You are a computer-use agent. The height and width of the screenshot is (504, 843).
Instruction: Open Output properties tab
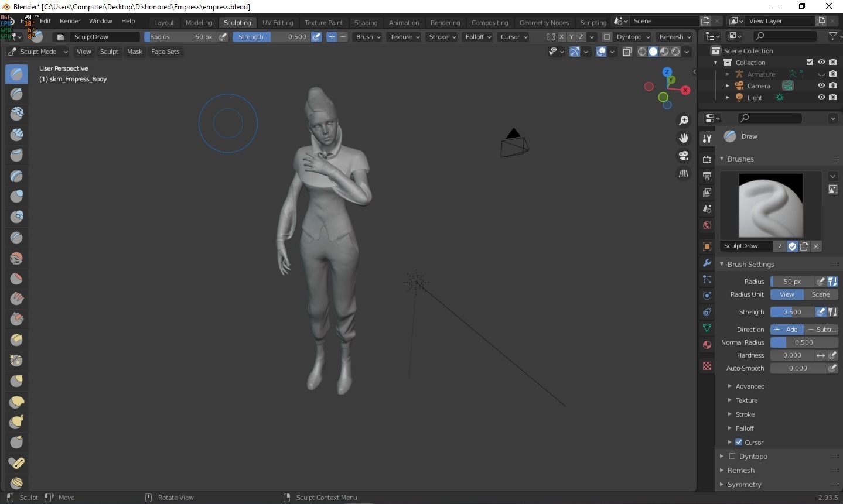(x=707, y=176)
